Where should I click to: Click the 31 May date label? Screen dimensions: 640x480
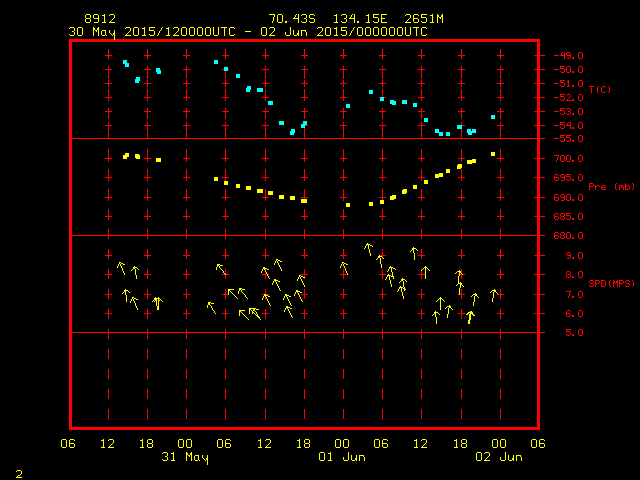(185, 457)
